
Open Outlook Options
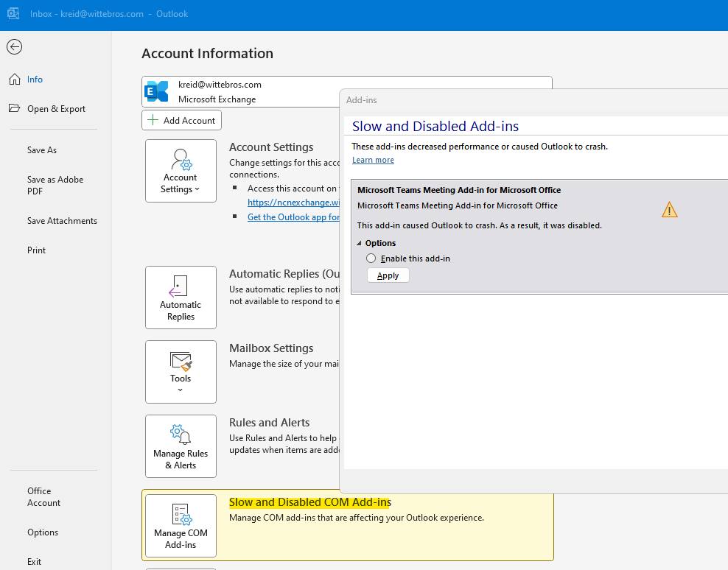point(43,532)
